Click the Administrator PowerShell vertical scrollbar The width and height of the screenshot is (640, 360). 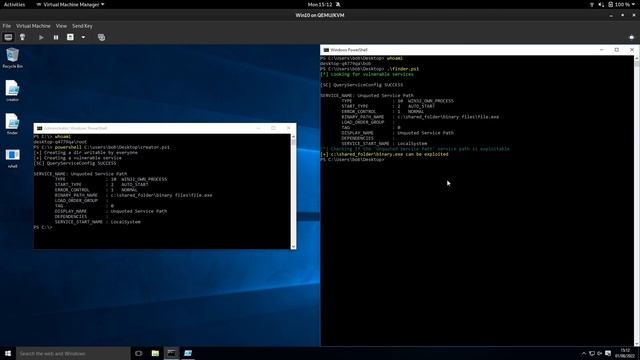point(293,191)
